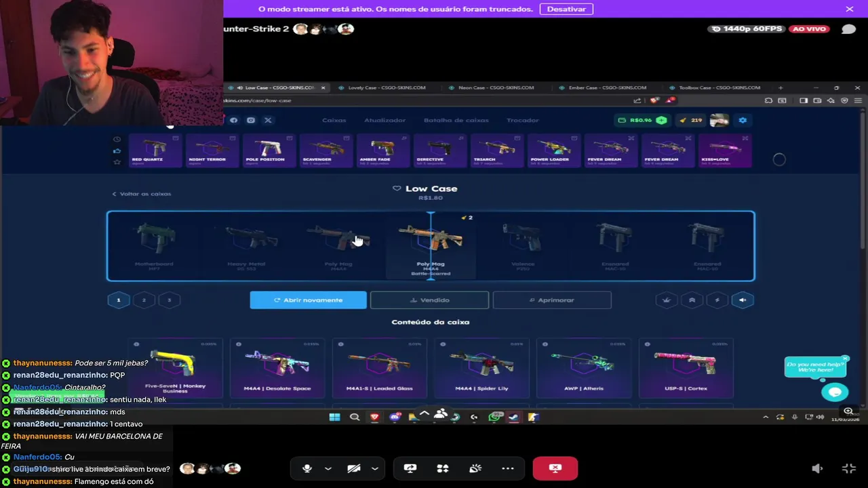Open more options ellipsis in call bar
Viewport: 868px width, 488px height.
[x=508, y=468]
